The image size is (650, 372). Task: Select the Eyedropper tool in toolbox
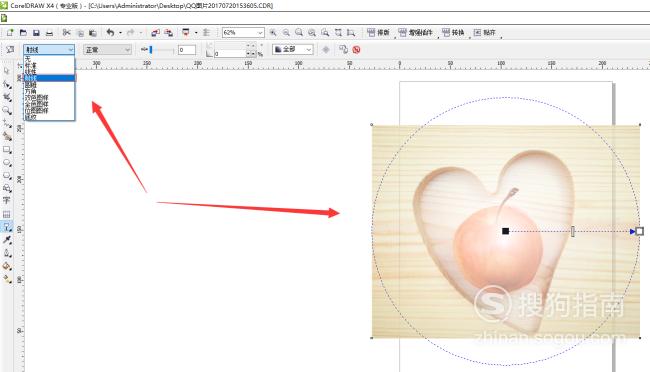pyautogui.click(x=7, y=240)
